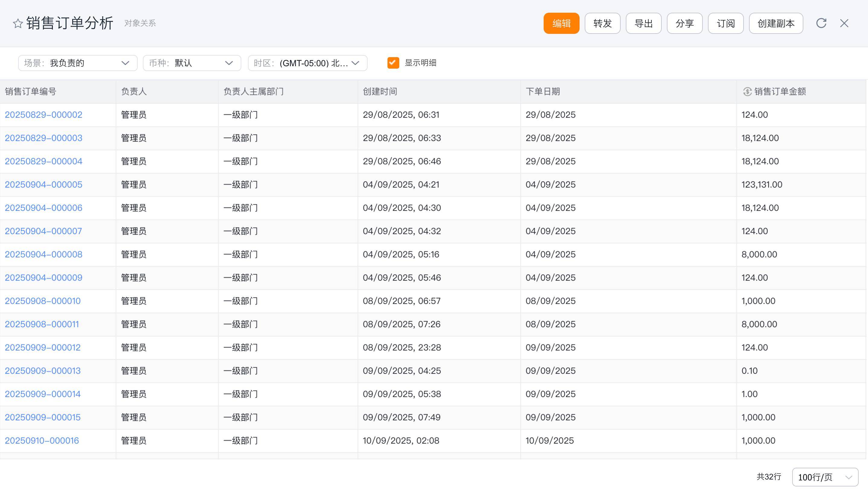Open order link 20250829-000002

coord(43,115)
